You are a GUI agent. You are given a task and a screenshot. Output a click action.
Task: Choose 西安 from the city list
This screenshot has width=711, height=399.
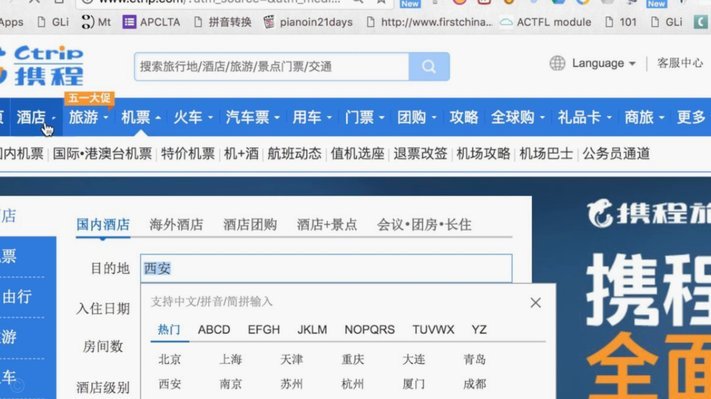point(170,384)
